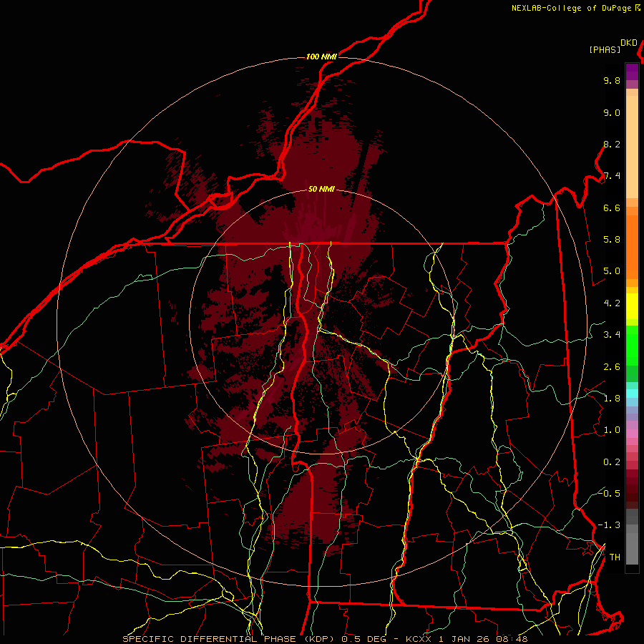Click the yellow band of the color scale
The width and height of the screenshot is (644, 644).
(x=632, y=306)
